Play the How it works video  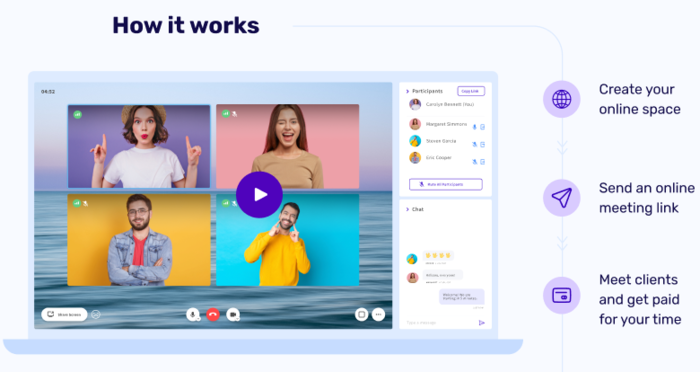coord(259,195)
